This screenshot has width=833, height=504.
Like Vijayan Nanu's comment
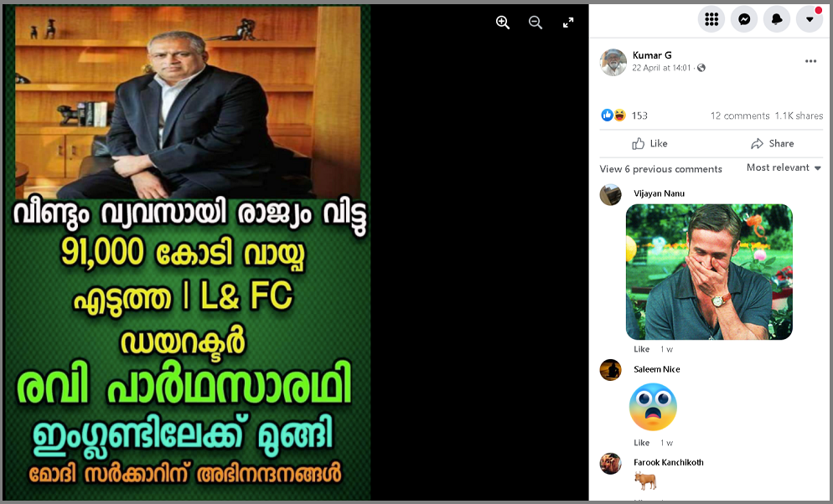[642, 349]
